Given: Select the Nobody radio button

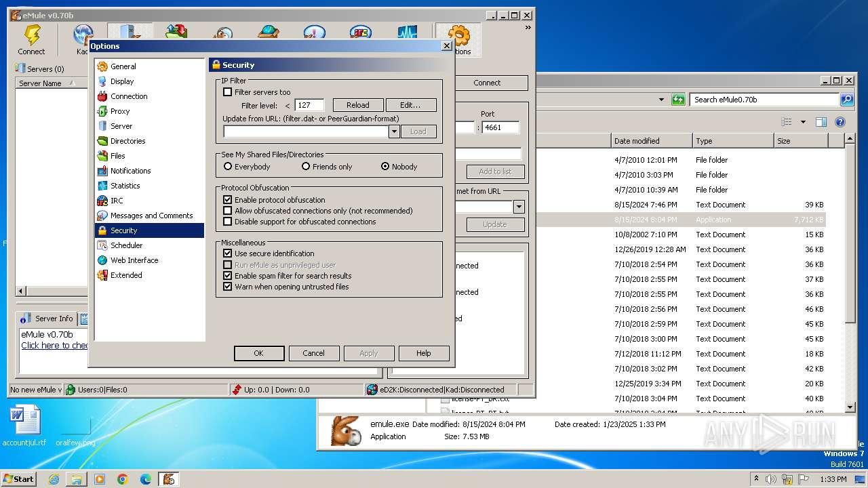Looking at the screenshot, I should [x=385, y=167].
